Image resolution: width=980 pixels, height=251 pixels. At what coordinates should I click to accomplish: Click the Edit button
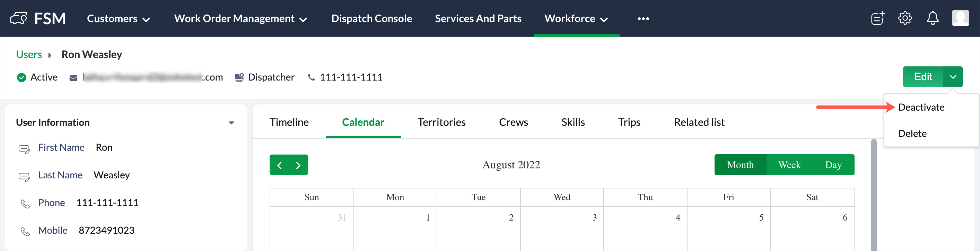923,77
